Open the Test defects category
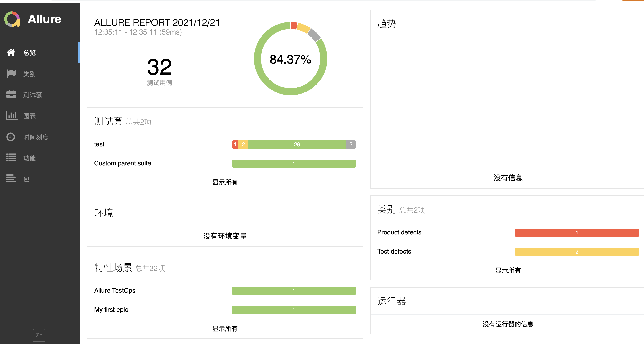The image size is (644, 344). click(x=394, y=251)
